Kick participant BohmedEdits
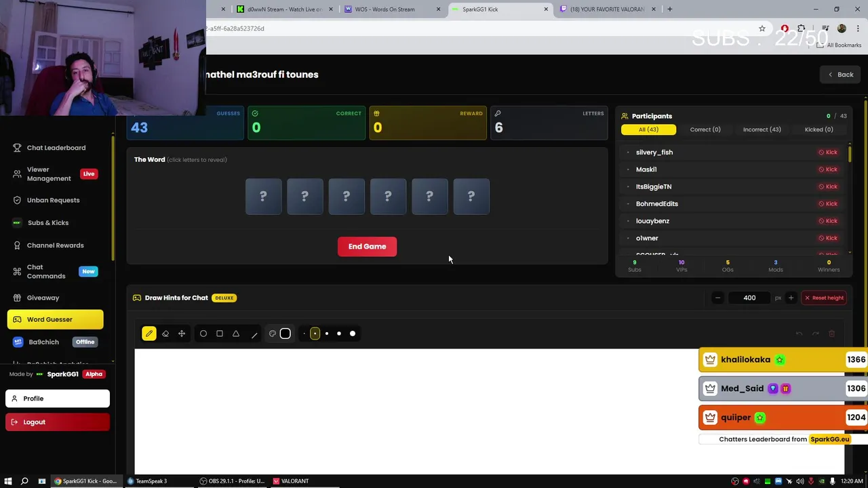Screen dimensions: 868x488 (828, 203)
